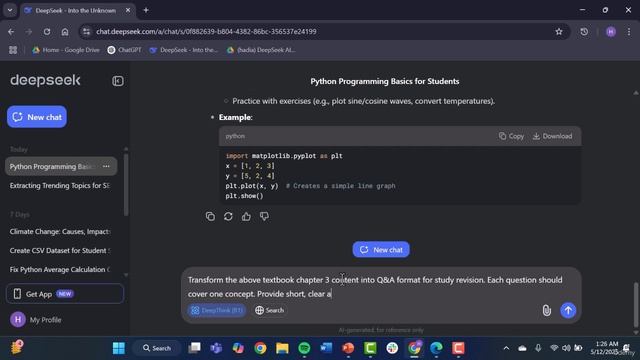This screenshot has width=640, height=360.
Task: Click the chat page vertical scrollbar
Action: coord(636,304)
